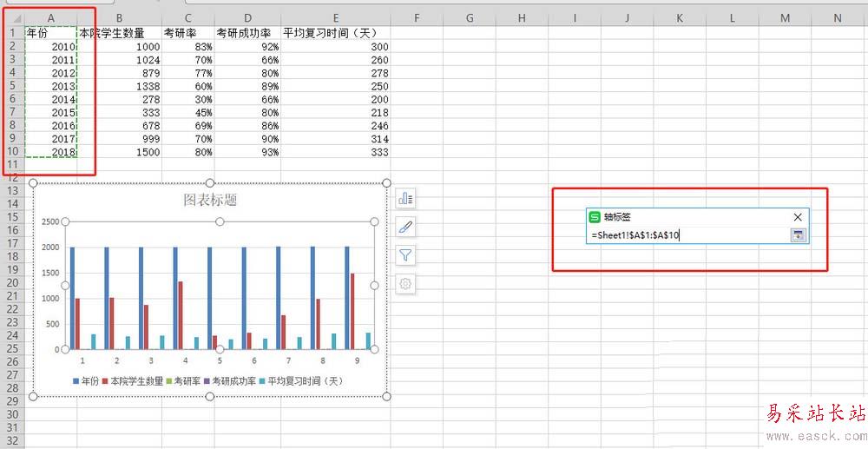
Task: Open the chart elements button
Action: [405, 199]
